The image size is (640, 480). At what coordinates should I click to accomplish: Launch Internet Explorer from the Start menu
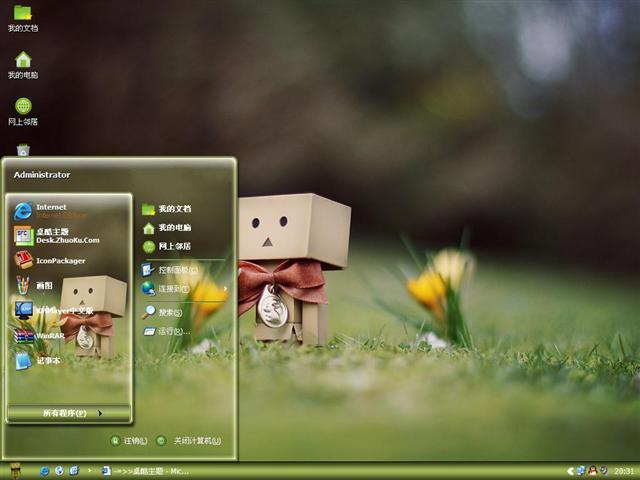[50, 211]
